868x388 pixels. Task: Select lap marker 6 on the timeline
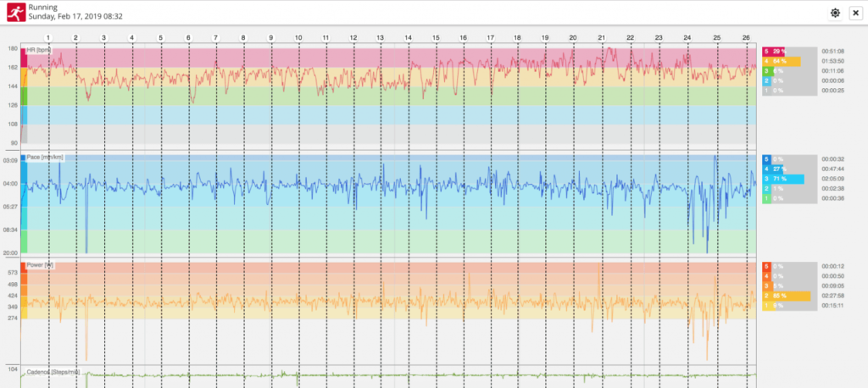tap(188, 38)
